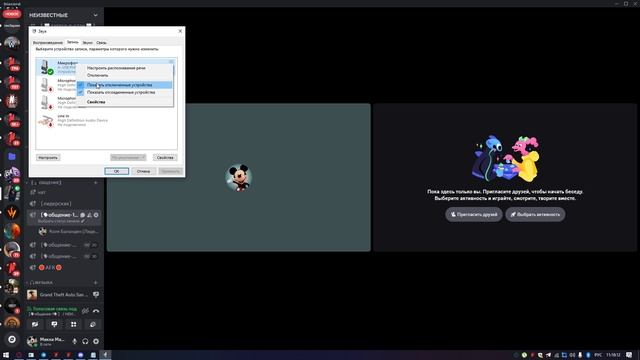Click the Mickey Mouse avatar in the call tile
This screenshot has width=640, height=360.
pyautogui.click(x=239, y=178)
